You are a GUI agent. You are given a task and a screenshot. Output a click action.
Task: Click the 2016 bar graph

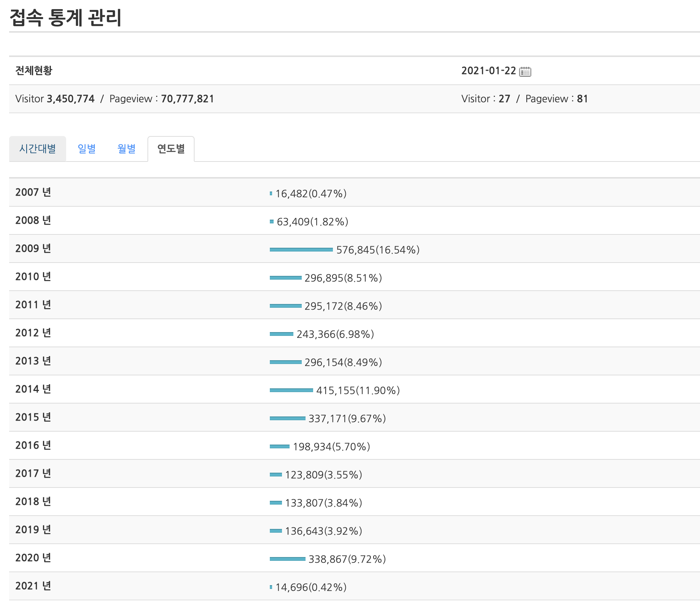pyautogui.click(x=280, y=446)
